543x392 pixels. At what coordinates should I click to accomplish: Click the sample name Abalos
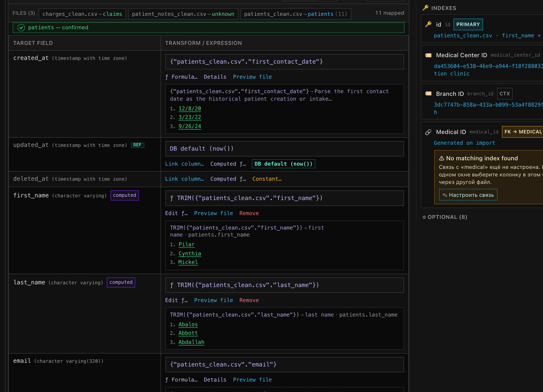188,324
